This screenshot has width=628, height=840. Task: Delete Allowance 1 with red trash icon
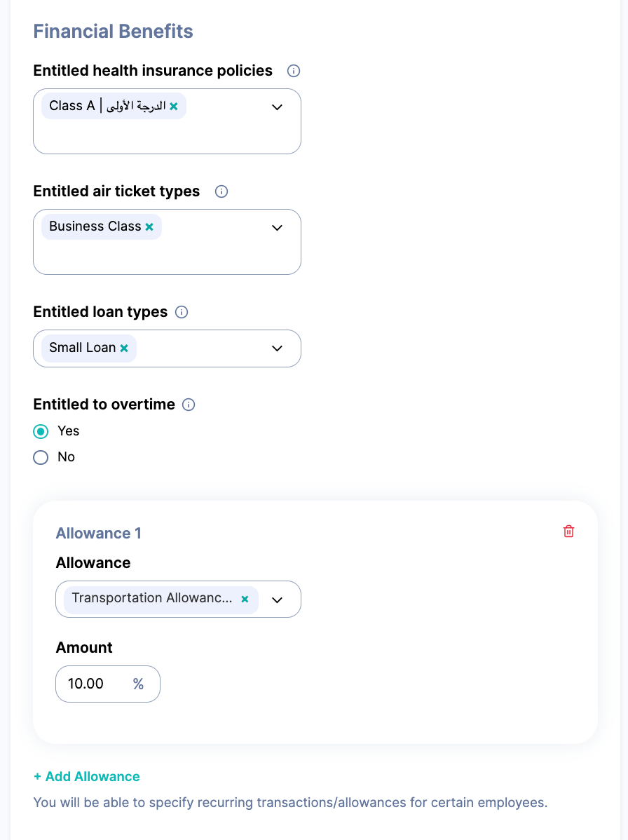coord(568,531)
